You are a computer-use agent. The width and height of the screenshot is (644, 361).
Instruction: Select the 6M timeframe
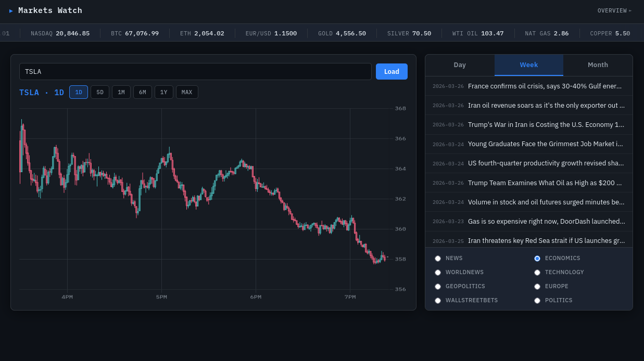(x=143, y=92)
